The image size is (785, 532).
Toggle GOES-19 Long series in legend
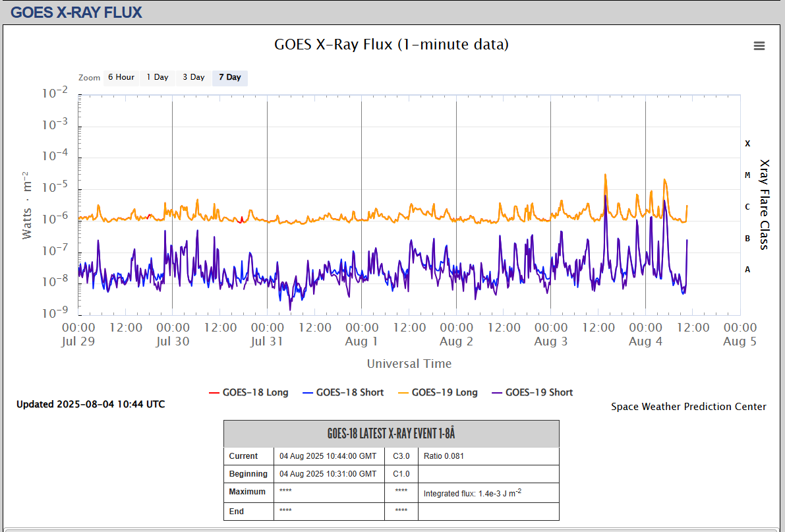[x=438, y=393]
